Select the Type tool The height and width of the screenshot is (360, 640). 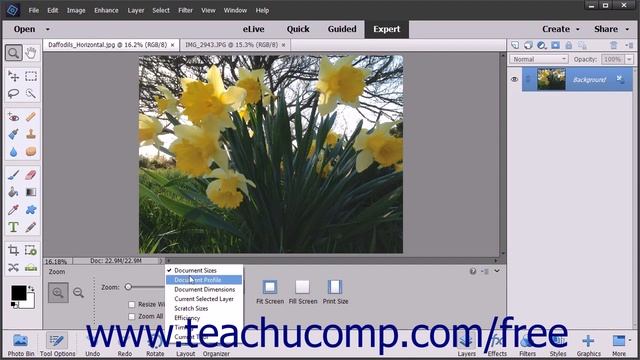click(13, 227)
